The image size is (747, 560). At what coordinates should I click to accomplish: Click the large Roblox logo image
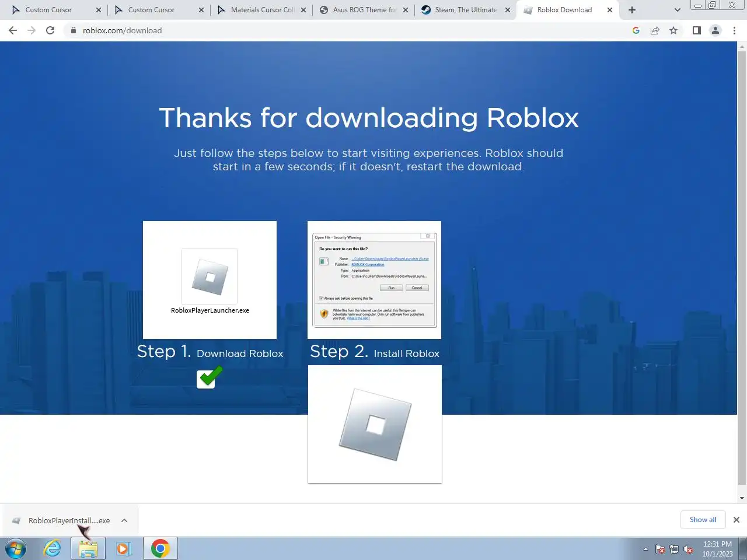click(375, 424)
